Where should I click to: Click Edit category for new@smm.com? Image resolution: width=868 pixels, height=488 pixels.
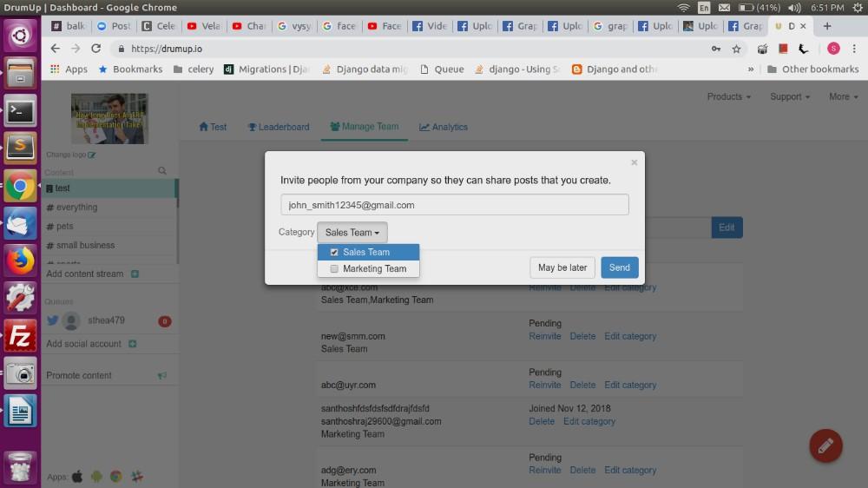pos(630,336)
